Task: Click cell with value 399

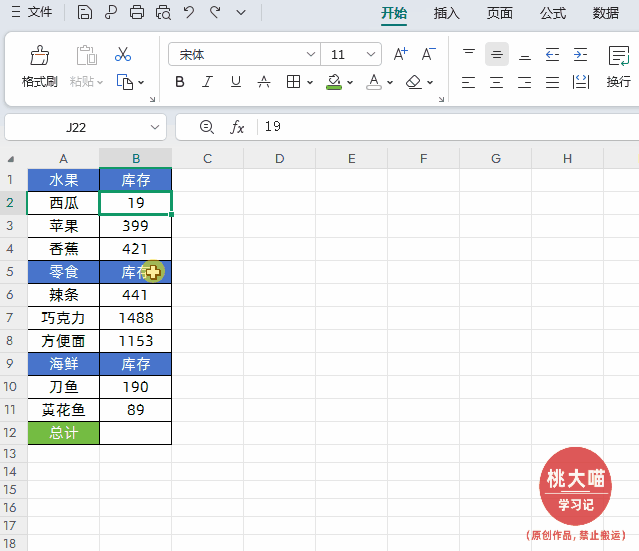Action: pyautogui.click(x=136, y=226)
